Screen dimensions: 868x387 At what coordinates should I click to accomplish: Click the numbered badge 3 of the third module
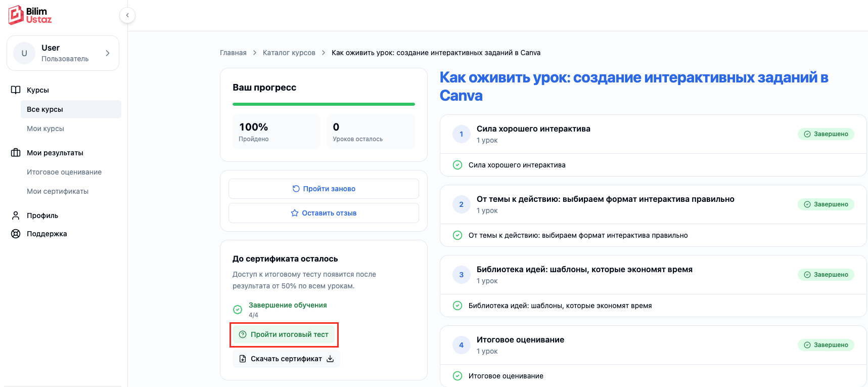(462, 275)
